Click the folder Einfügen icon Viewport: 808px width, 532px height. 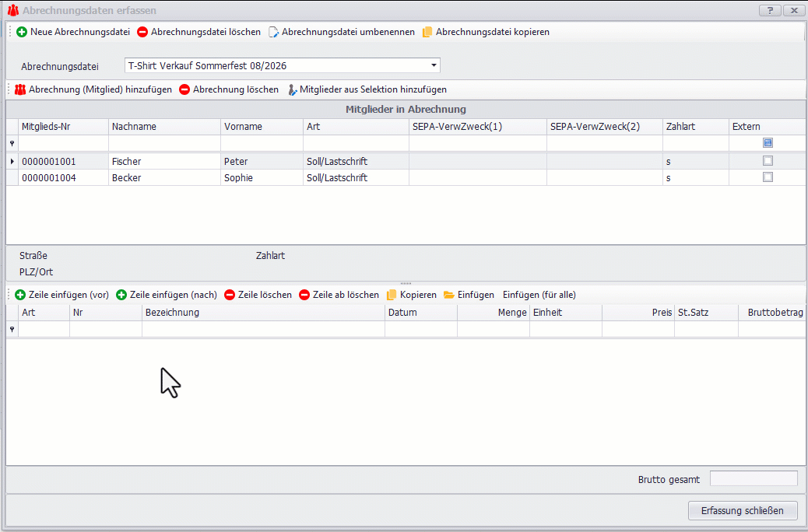449,295
